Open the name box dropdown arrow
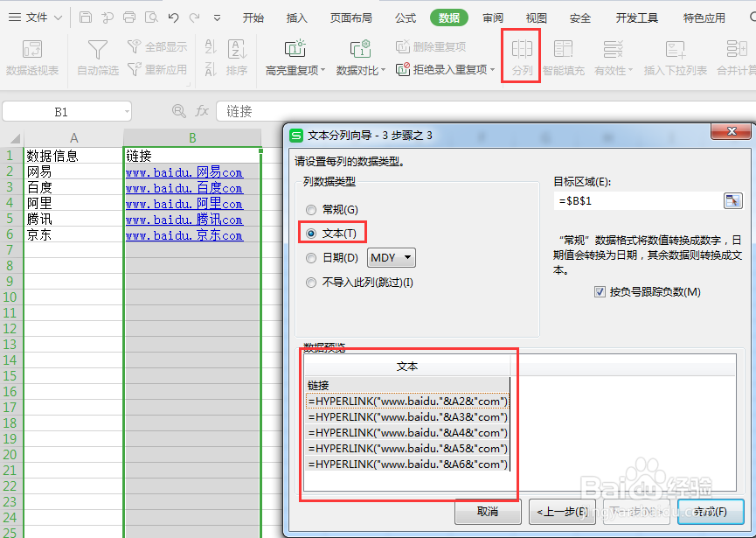Viewport: 756px width, 538px height. click(x=125, y=111)
